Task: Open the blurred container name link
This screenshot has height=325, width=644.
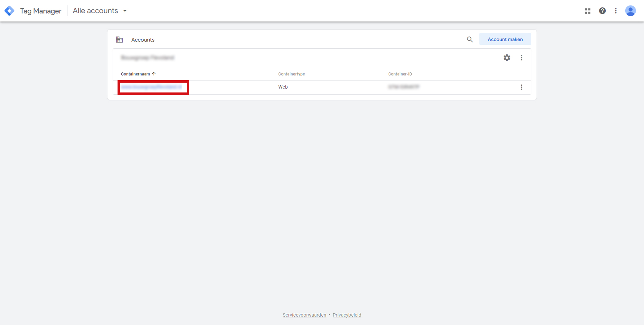Action: pyautogui.click(x=152, y=87)
